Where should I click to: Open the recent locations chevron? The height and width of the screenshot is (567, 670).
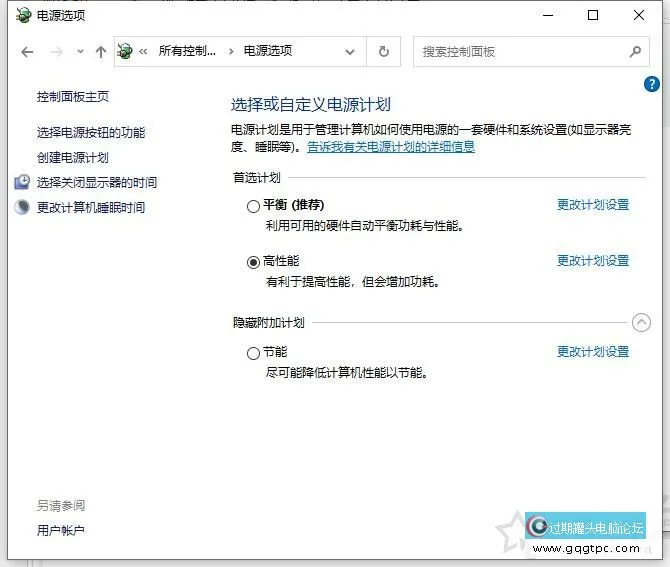pyautogui.click(x=80, y=52)
